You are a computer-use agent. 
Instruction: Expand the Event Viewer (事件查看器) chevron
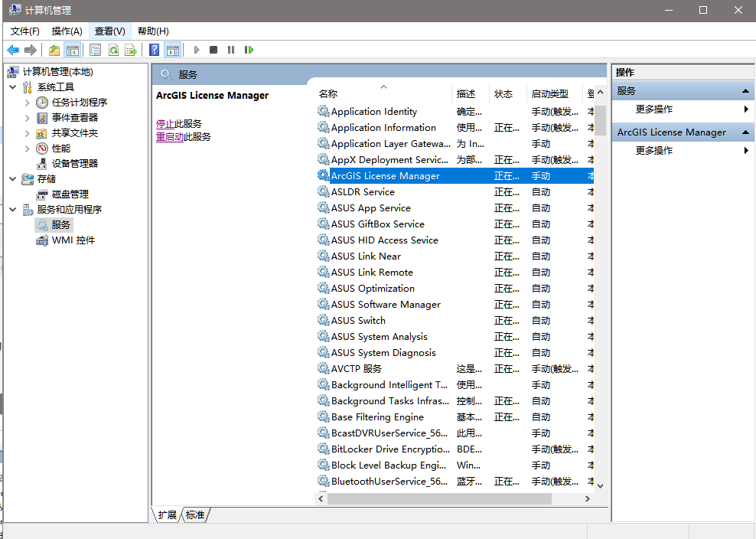(27, 118)
